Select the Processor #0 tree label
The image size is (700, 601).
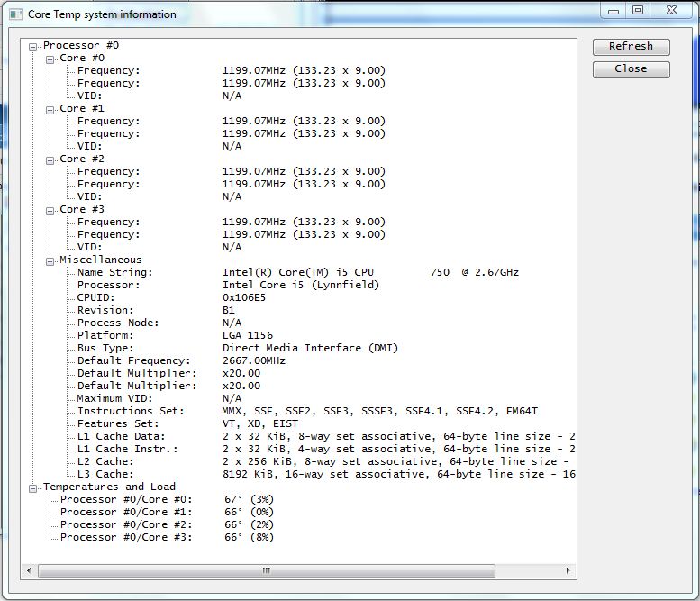(81, 46)
